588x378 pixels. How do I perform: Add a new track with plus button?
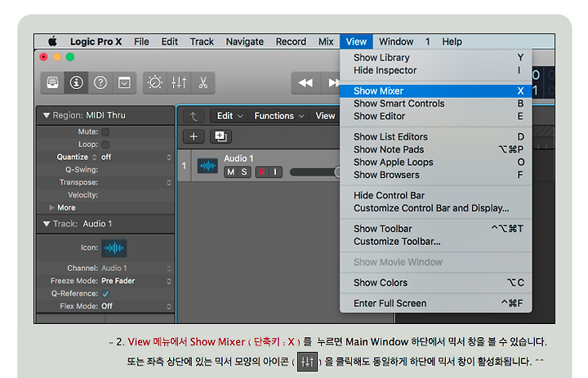pos(194,136)
